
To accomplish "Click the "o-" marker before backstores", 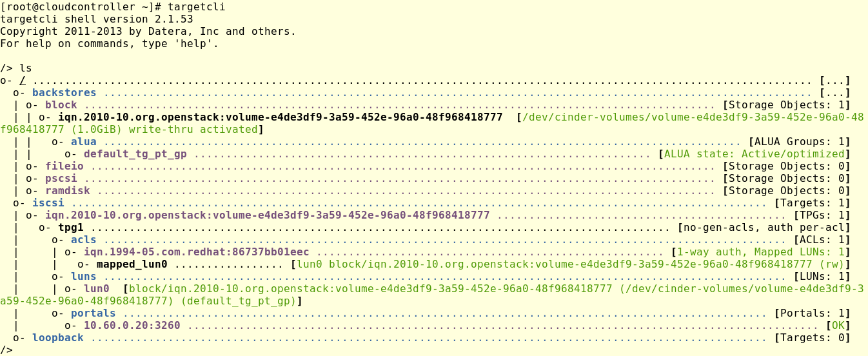I will pos(19,93).
